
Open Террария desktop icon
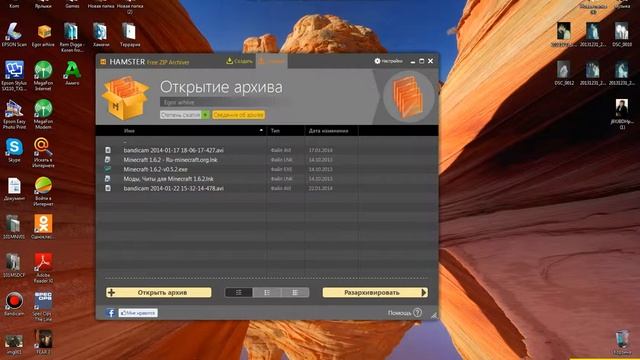130,35
